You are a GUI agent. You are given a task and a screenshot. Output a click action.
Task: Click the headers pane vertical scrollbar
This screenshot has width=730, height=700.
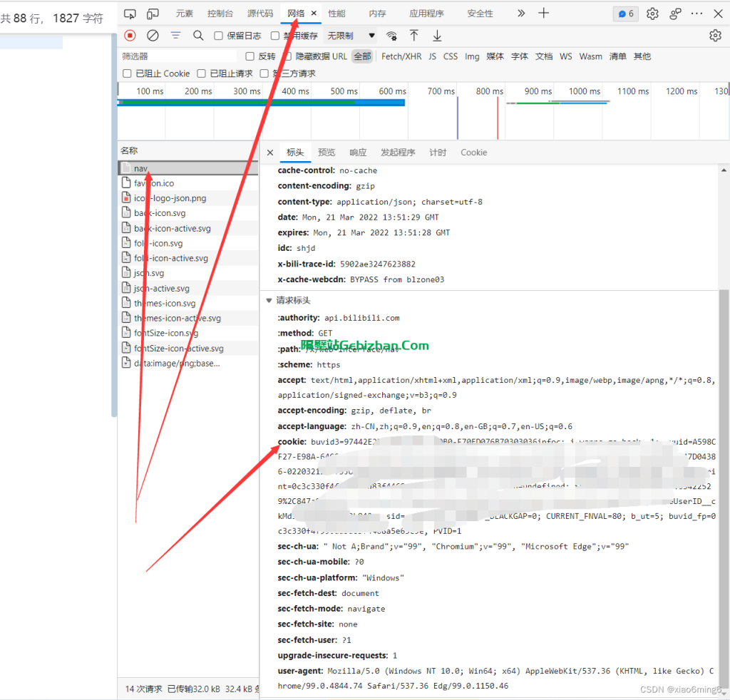pos(723,489)
